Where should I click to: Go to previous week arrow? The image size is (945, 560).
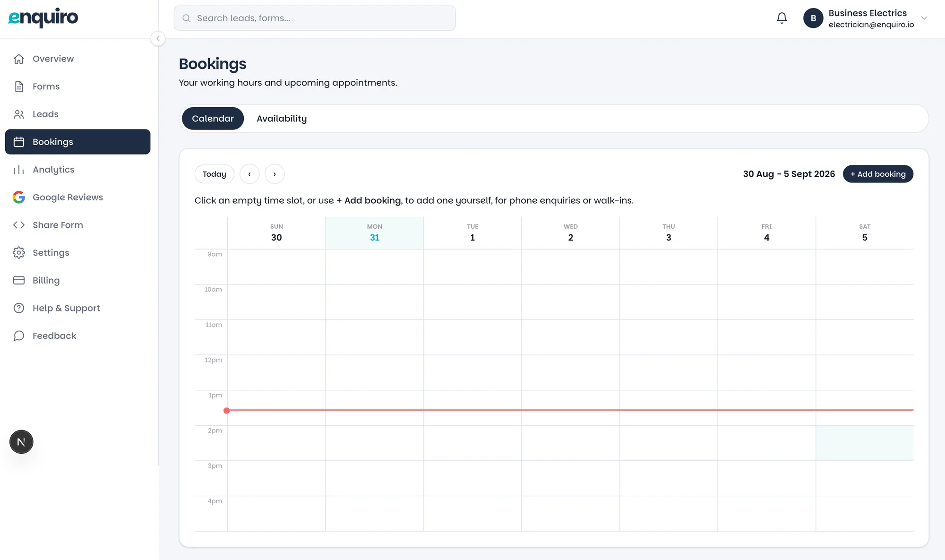[x=249, y=174]
